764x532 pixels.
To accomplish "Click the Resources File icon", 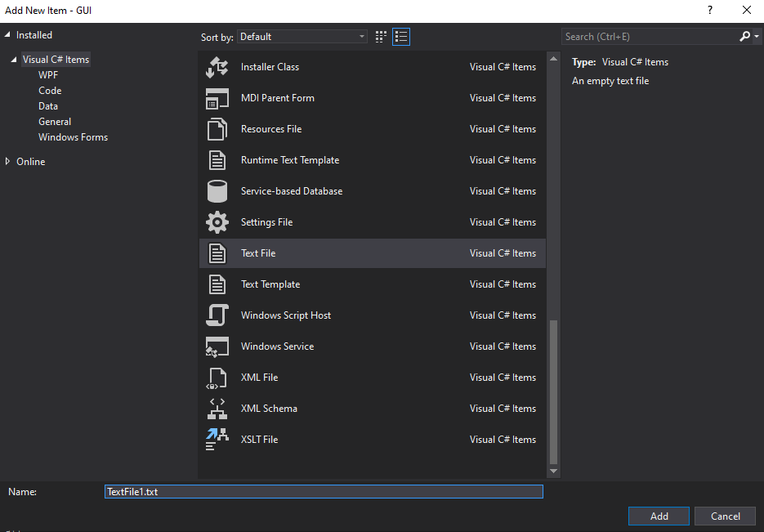I will coord(217,129).
